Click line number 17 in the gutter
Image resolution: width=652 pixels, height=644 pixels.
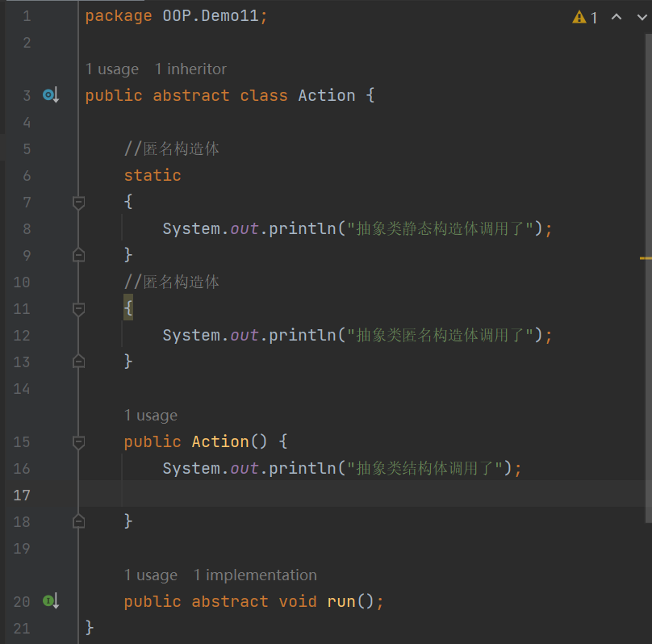coord(22,495)
